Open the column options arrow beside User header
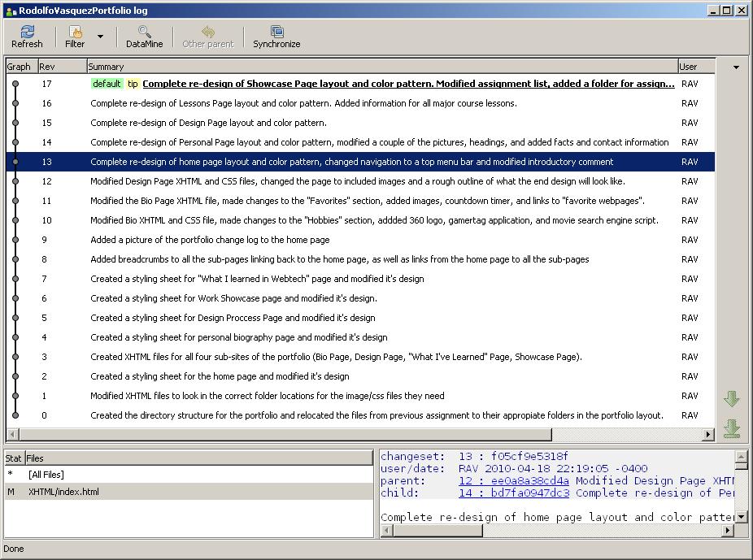Screen dimensions: 753x560 pos(736,67)
